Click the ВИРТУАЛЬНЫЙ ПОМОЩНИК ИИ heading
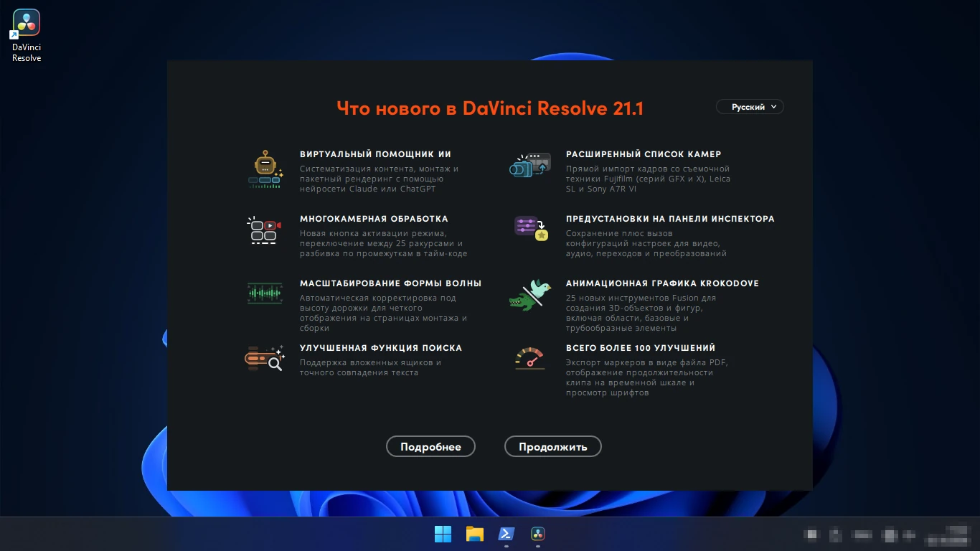The height and width of the screenshot is (551, 980). click(x=375, y=154)
